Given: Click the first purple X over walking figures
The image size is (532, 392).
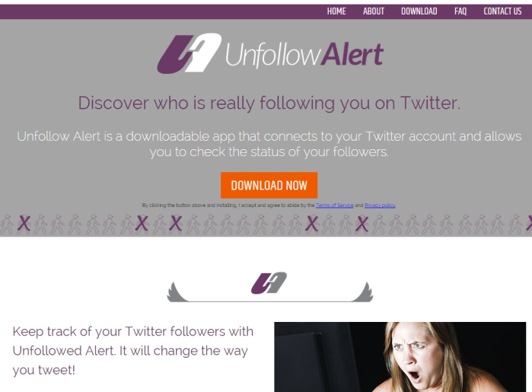Looking at the screenshot, I should point(24,224).
